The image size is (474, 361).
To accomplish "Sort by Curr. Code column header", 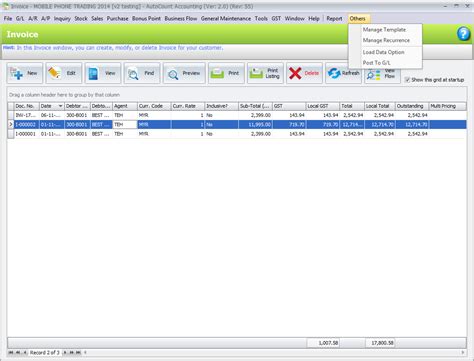I will [154, 106].
